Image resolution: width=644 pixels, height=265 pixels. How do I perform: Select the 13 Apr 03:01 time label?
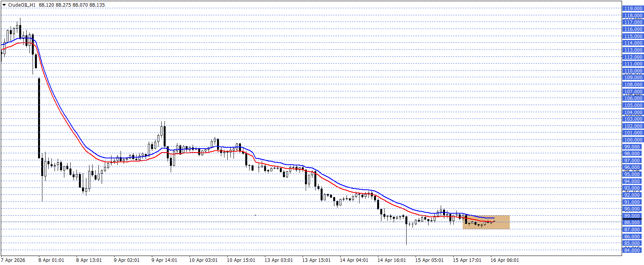tap(278, 260)
